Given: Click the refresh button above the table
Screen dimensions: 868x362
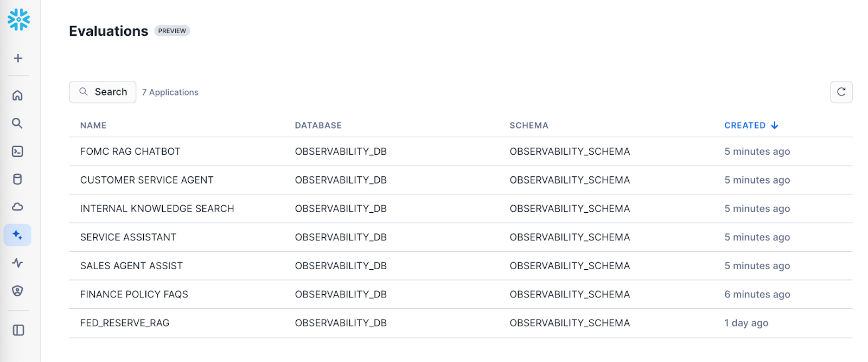Looking at the screenshot, I should 841,92.
